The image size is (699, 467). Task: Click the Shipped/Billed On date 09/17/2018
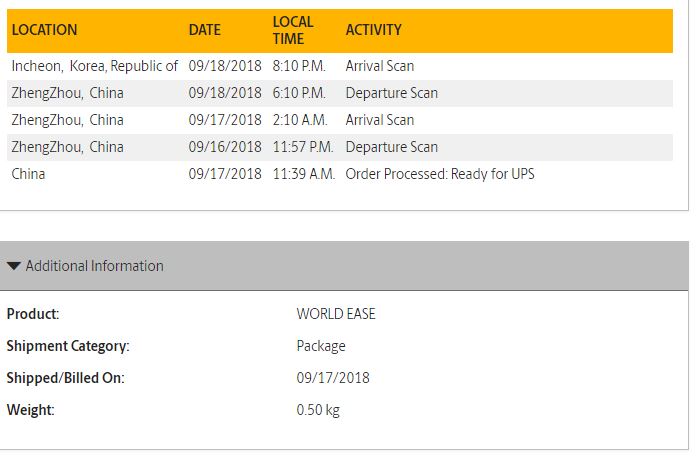(333, 378)
